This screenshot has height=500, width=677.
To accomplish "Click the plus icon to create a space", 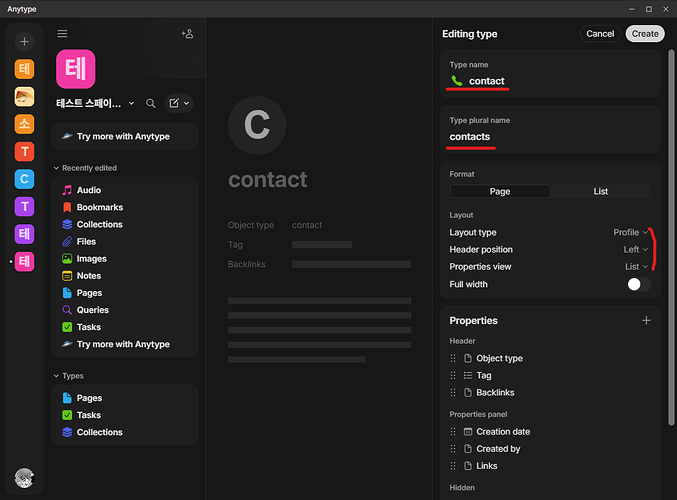I will pyautogui.click(x=24, y=41).
